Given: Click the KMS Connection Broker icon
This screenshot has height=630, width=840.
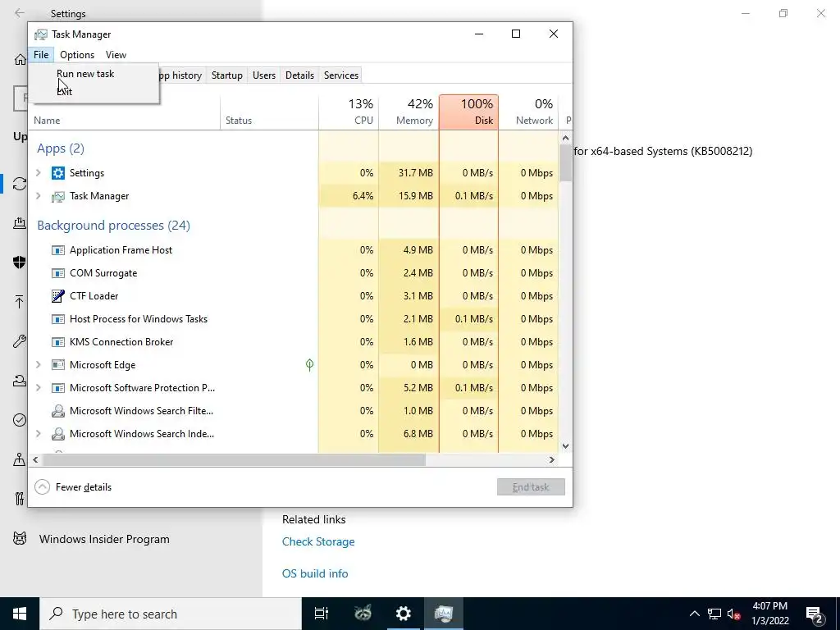Looking at the screenshot, I should pos(58,342).
